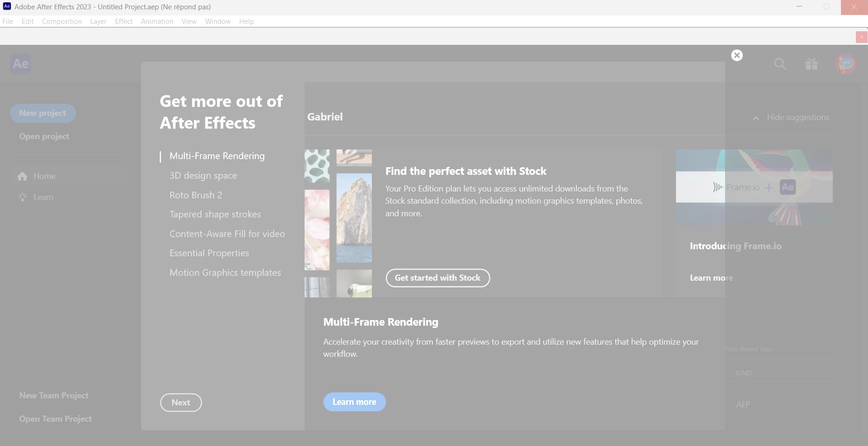Click Learn more under Introducing Frame.io
Screen dimensions: 868x446
point(711,278)
